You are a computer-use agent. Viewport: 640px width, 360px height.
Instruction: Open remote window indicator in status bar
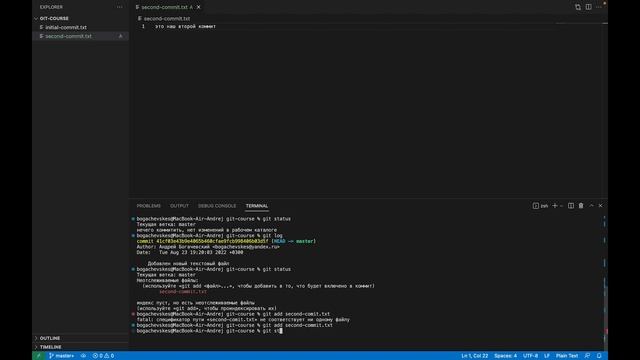coord(39,356)
